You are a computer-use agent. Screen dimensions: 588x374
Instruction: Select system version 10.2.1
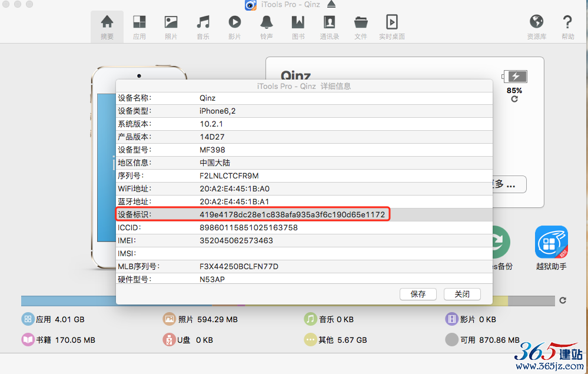pyautogui.click(x=211, y=124)
